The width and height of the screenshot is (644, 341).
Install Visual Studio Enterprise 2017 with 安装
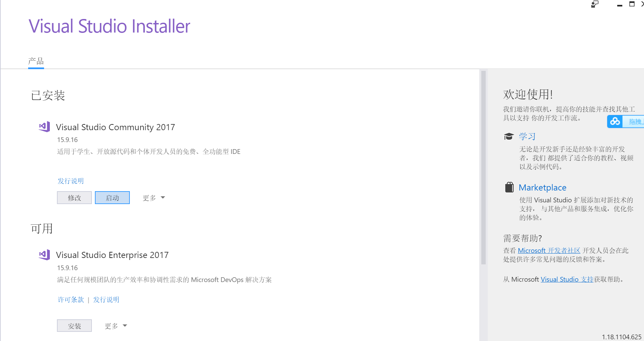(74, 326)
